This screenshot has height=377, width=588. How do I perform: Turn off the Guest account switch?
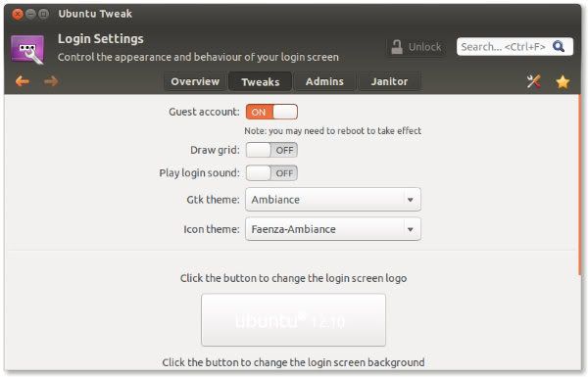click(271, 112)
